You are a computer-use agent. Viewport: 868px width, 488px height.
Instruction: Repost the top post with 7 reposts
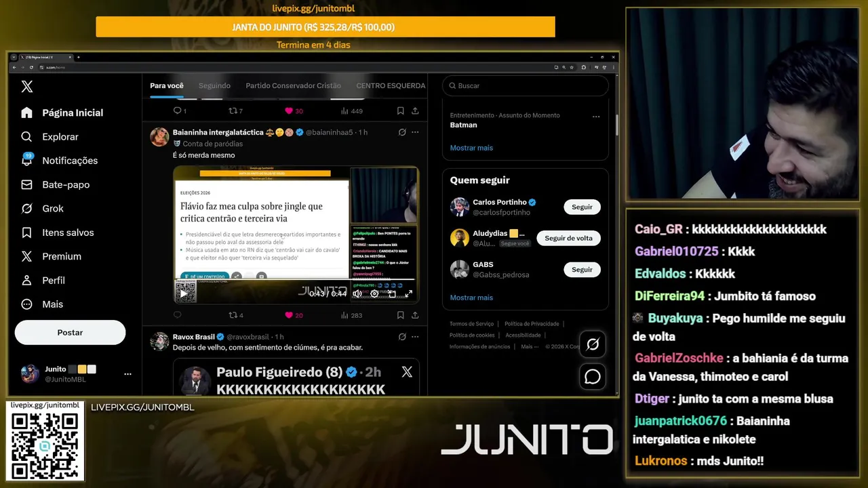point(236,110)
